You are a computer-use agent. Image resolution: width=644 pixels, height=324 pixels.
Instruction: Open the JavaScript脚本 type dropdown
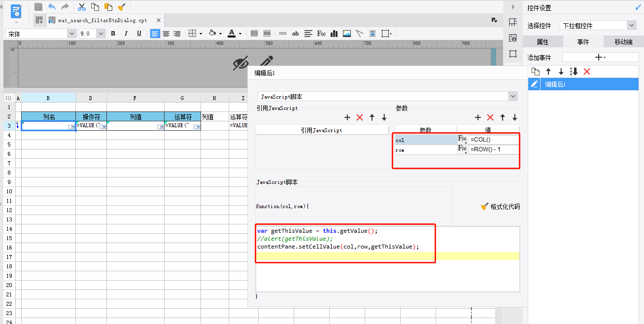(388, 96)
